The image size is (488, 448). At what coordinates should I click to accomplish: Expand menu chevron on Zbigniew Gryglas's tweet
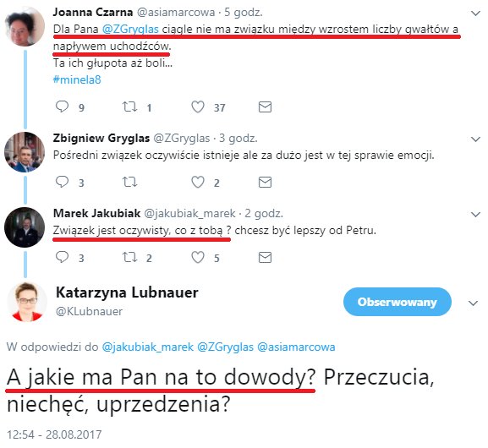point(475,139)
